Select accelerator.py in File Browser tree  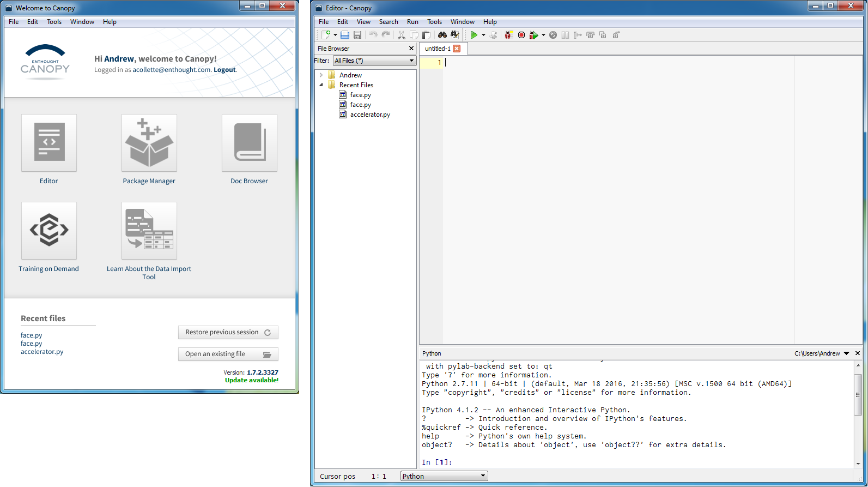point(370,115)
